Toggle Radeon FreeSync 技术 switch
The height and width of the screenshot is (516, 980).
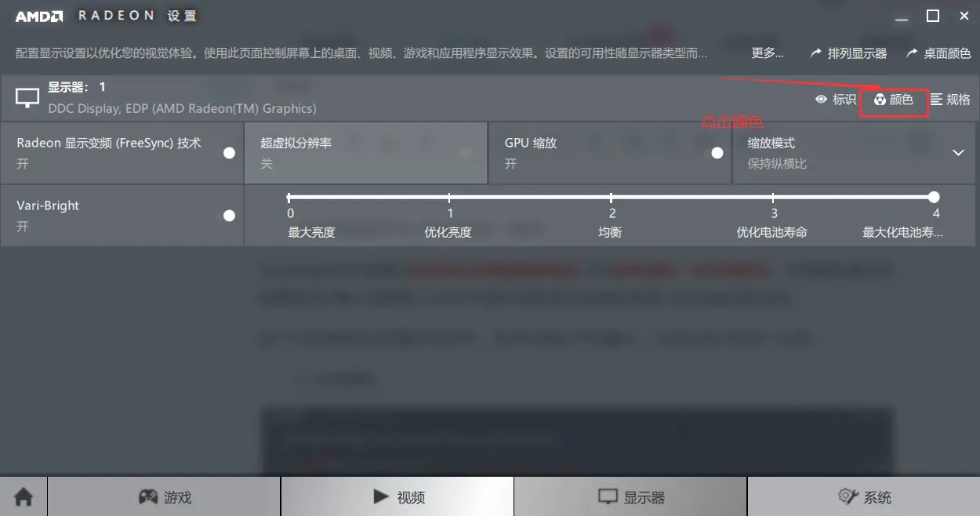(x=229, y=153)
